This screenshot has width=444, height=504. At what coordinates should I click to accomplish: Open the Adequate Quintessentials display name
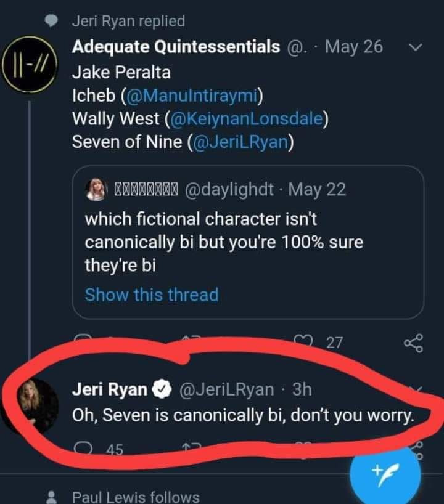pos(176,47)
